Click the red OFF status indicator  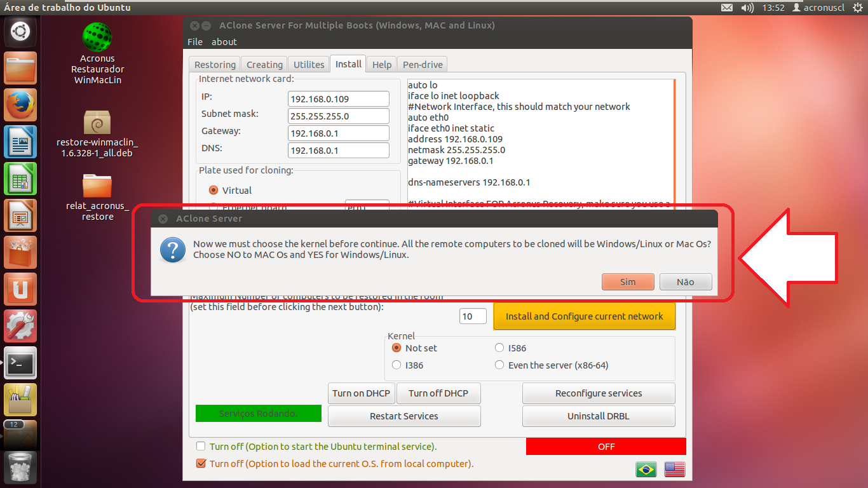[x=606, y=446]
